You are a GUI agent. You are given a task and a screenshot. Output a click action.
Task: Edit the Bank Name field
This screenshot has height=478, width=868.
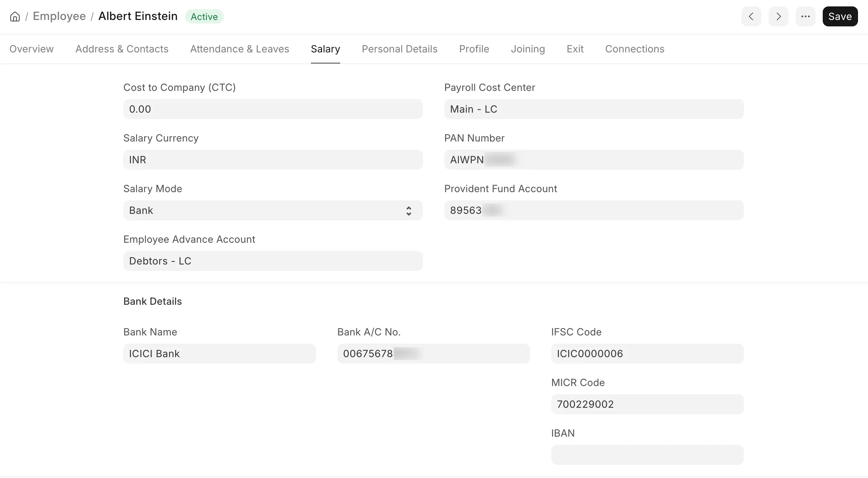(219, 354)
